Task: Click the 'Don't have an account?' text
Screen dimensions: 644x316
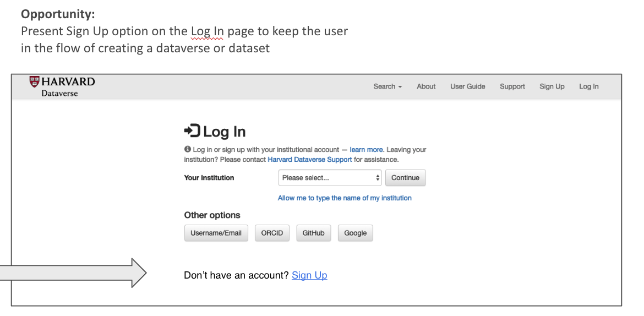Action: tap(237, 275)
